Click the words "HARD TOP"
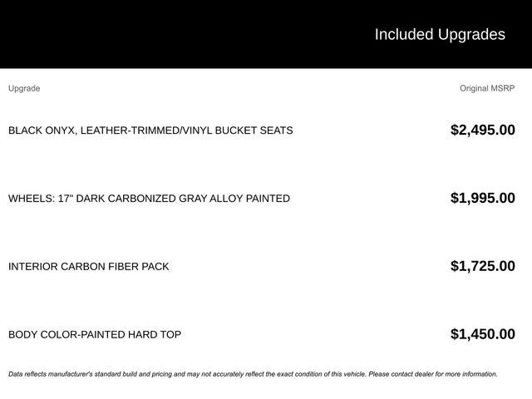Screen dimensions: 532x399 pyautogui.click(x=155, y=335)
